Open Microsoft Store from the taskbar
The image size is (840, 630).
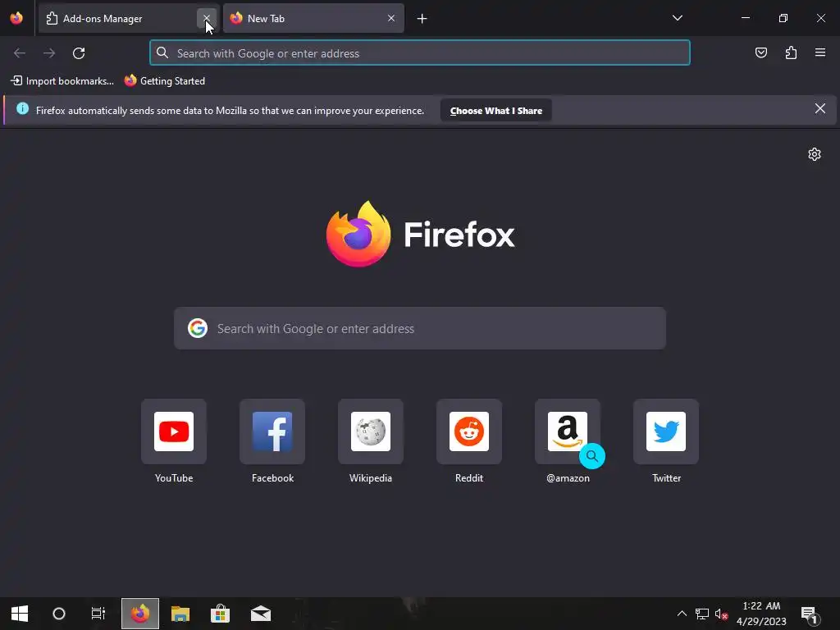[x=220, y=614]
